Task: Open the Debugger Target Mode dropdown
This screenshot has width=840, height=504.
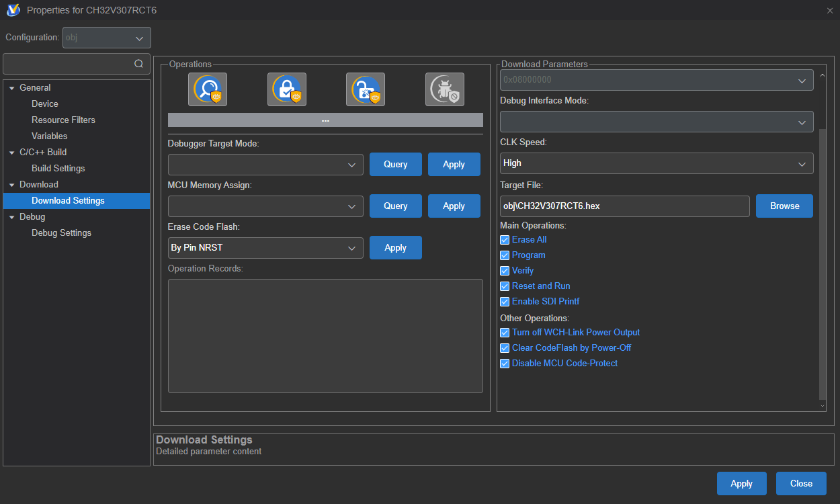Action: click(265, 165)
